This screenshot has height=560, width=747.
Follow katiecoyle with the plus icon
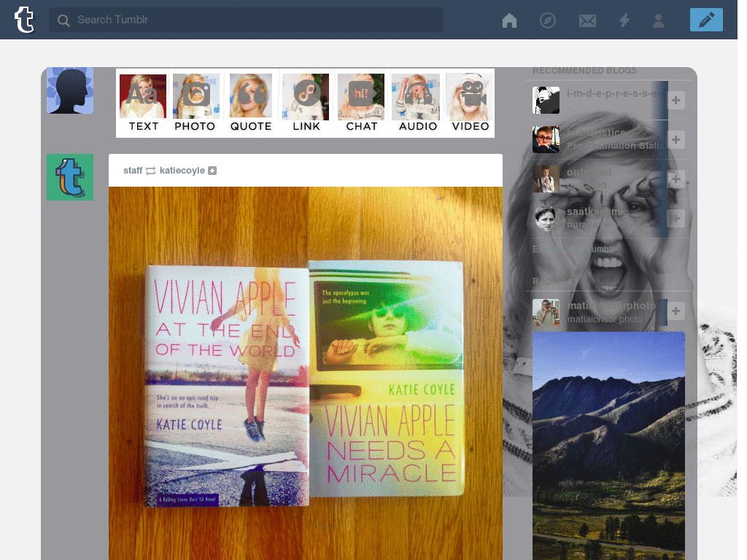pos(212,171)
